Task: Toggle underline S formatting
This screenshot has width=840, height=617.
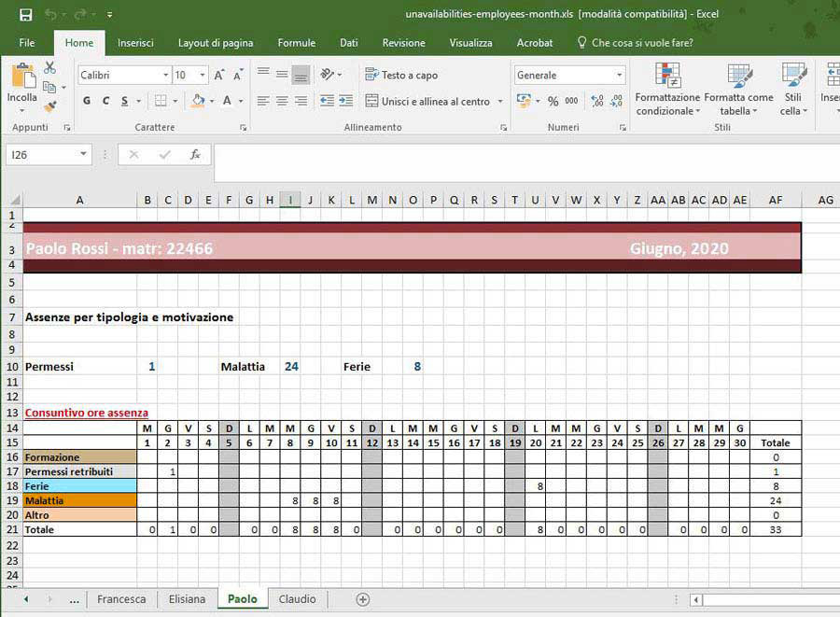Action: [x=125, y=101]
